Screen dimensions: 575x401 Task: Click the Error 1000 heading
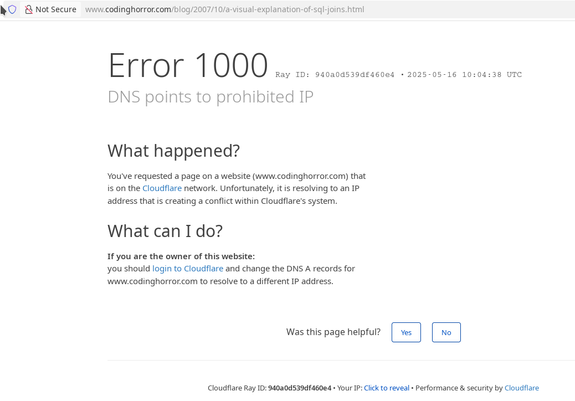(188, 65)
